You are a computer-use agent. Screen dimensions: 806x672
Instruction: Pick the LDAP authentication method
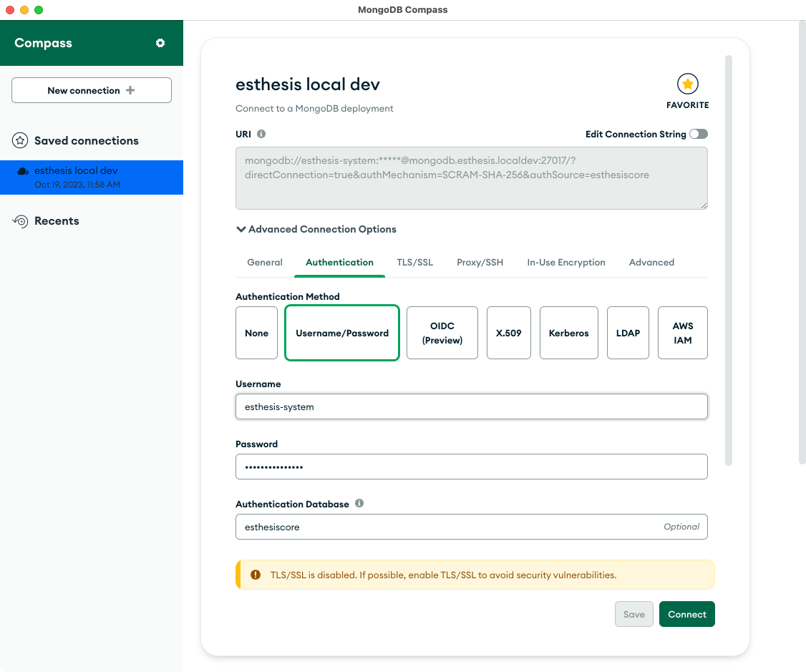[628, 333]
